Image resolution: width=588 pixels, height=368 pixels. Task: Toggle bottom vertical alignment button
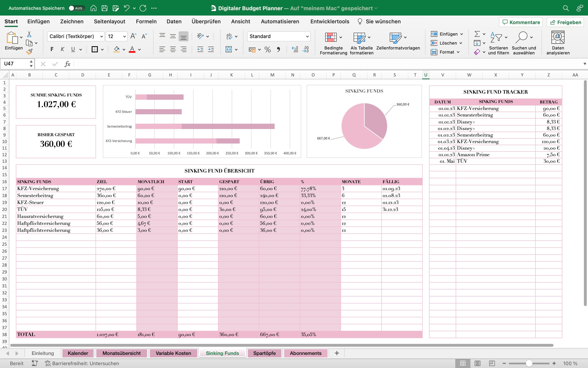pos(184,36)
